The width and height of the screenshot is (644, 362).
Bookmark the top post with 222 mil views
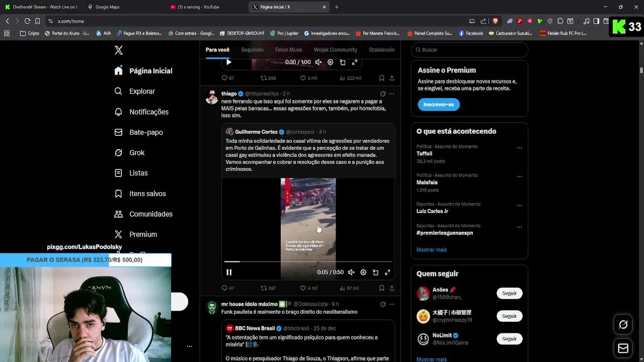tap(382, 78)
